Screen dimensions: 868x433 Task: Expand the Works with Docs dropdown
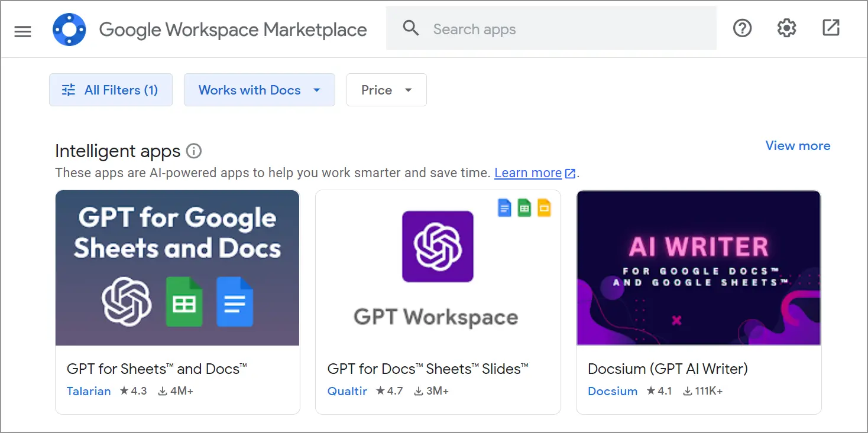[x=260, y=90]
